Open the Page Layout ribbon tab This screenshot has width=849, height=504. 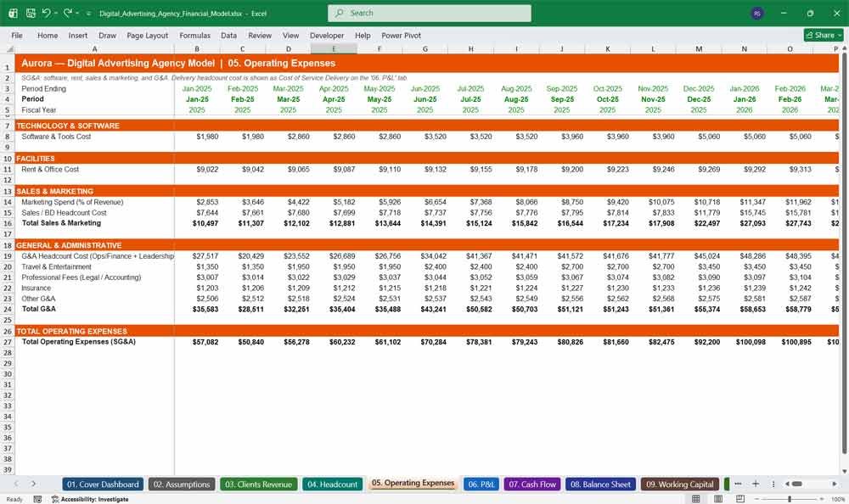tap(147, 35)
